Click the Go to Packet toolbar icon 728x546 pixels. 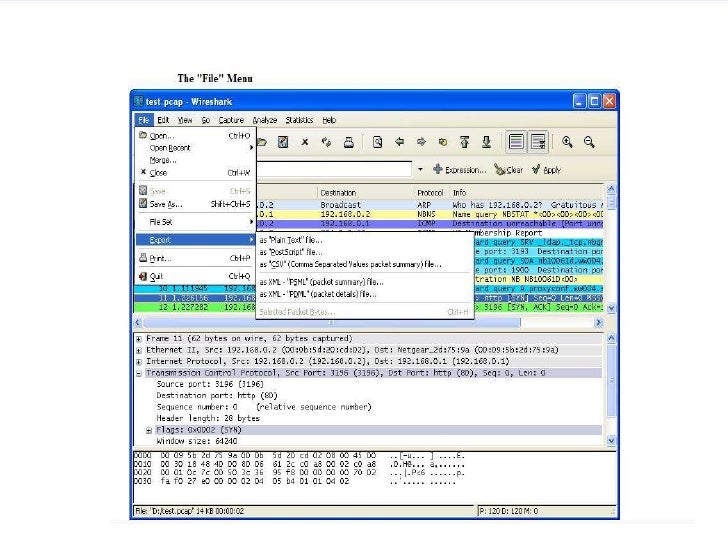[x=443, y=142]
